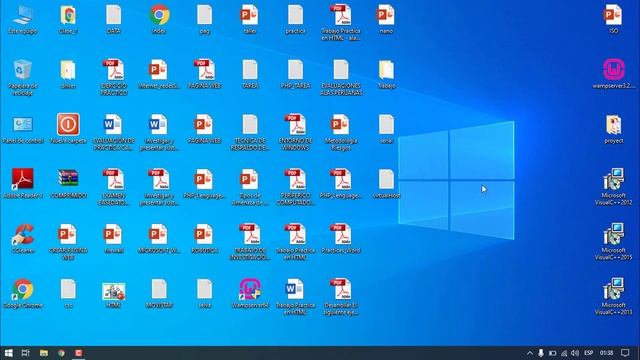This screenshot has width=640, height=360.
Task: Open Chrome from the taskbar
Action: click(61, 353)
